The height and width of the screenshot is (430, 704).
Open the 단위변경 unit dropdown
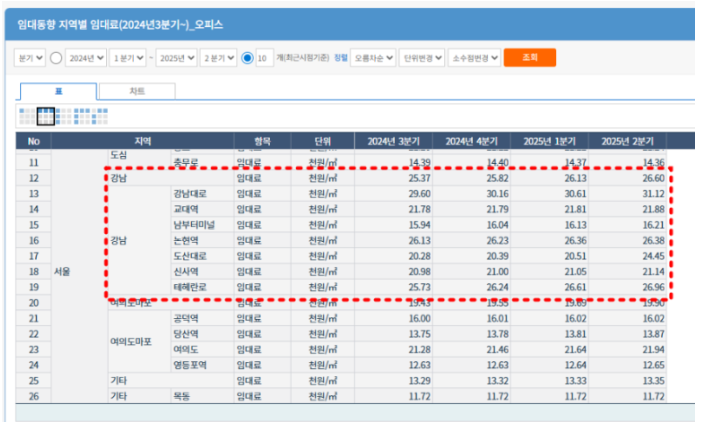click(x=422, y=58)
